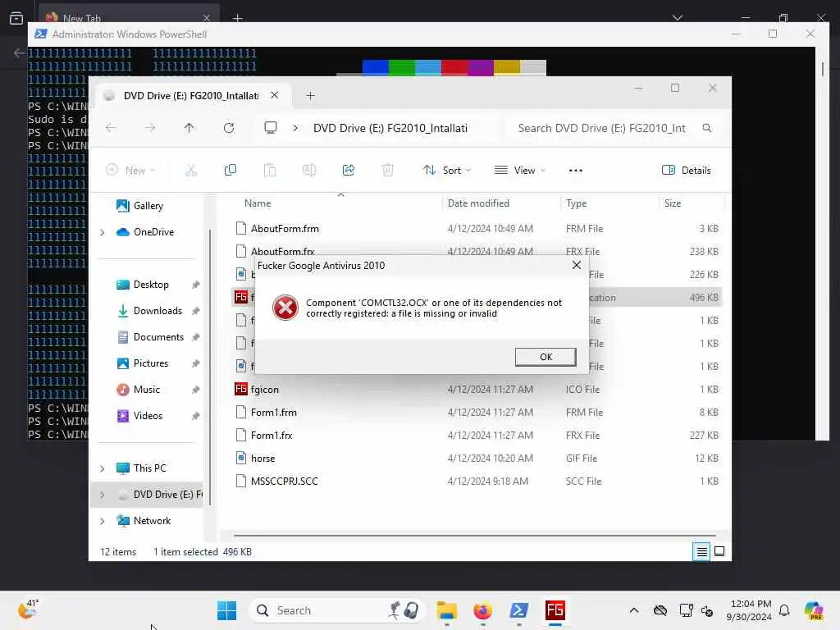840x630 pixels.
Task: Expand the Network tree node
Action: coord(103,521)
